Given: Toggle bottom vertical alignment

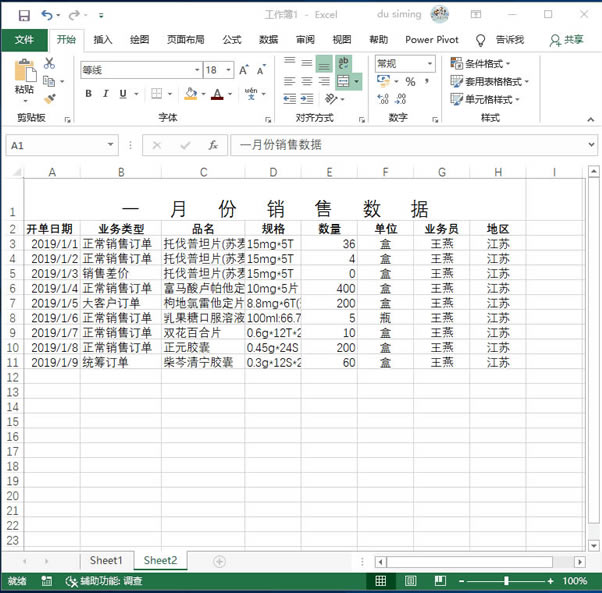Looking at the screenshot, I should [x=324, y=64].
